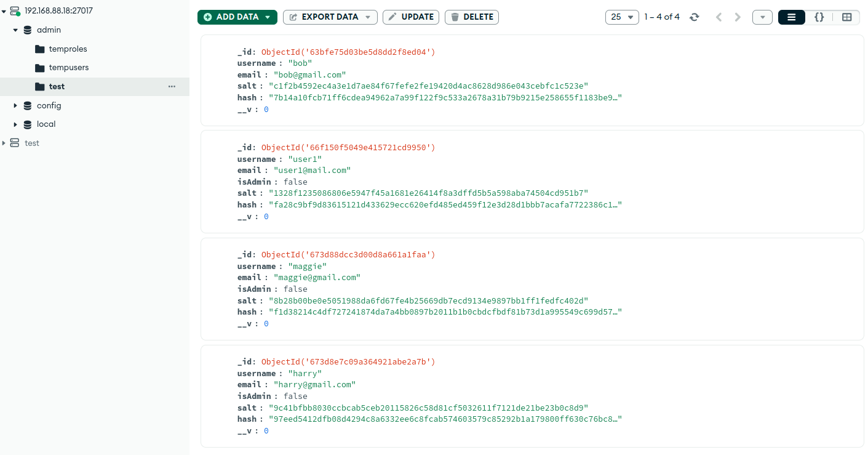Click the config database icon

28,106
